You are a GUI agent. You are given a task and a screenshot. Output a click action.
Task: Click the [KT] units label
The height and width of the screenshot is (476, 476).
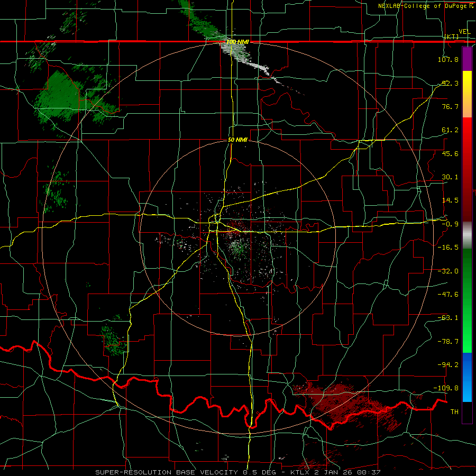452,36
